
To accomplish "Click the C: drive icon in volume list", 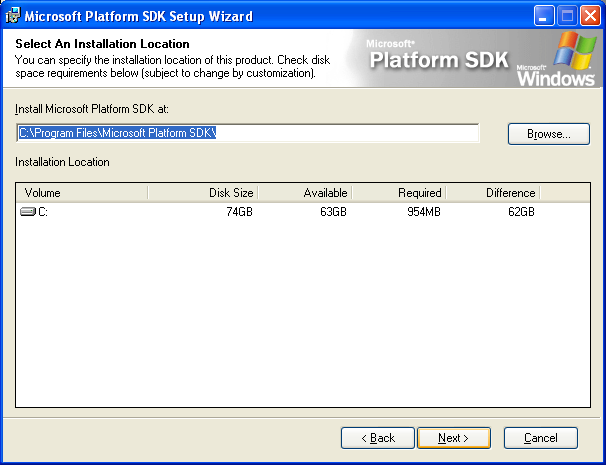I will click(x=27, y=212).
